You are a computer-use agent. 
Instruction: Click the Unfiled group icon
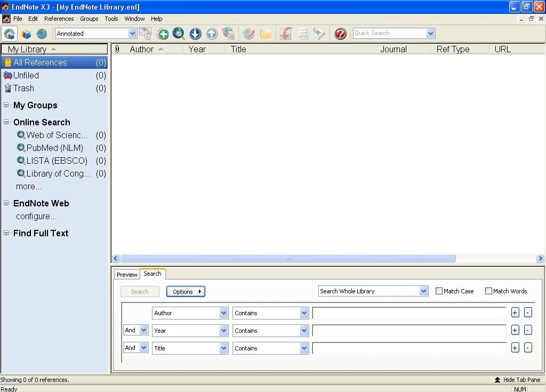tap(7, 76)
